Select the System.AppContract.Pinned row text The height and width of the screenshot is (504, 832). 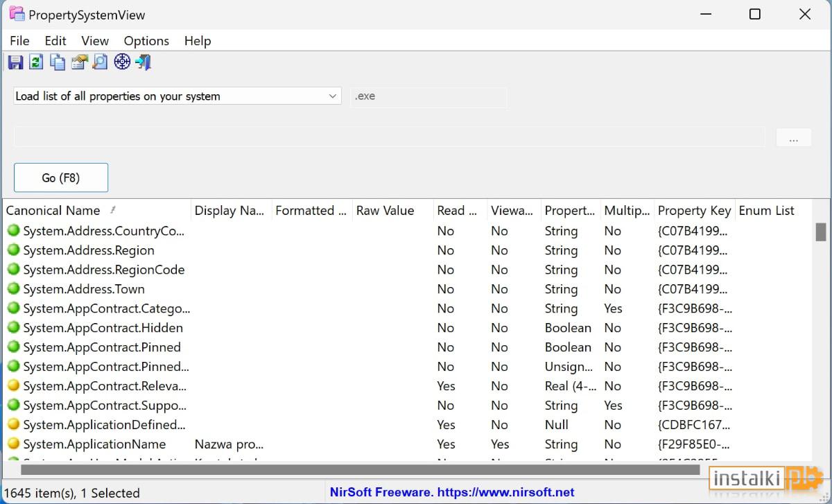tap(102, 347)
